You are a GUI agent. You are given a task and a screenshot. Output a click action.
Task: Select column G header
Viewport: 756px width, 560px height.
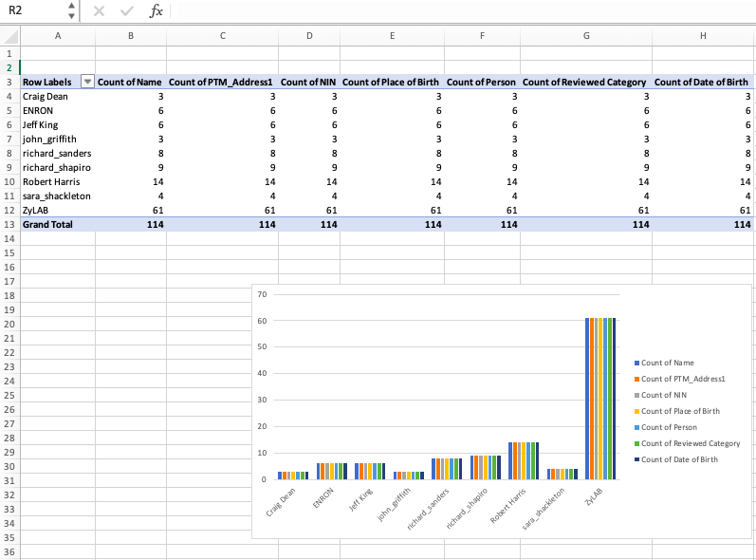pyautogui.click(x=586, y=36)
